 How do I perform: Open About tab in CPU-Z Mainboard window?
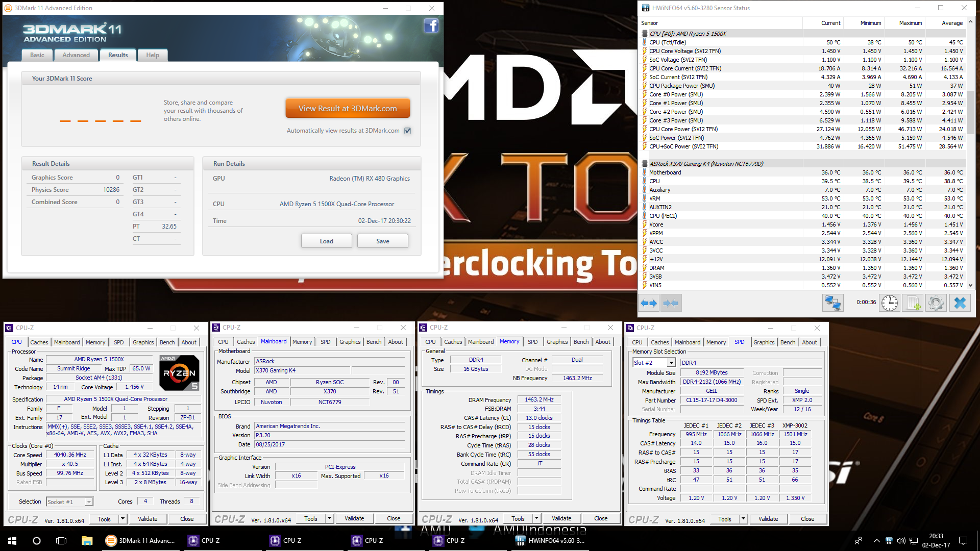tap(396, 342)
